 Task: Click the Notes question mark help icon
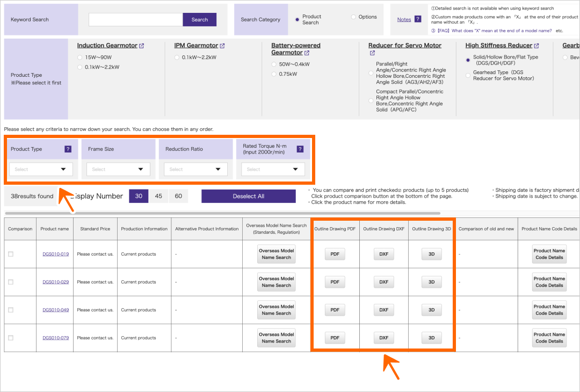418,19
